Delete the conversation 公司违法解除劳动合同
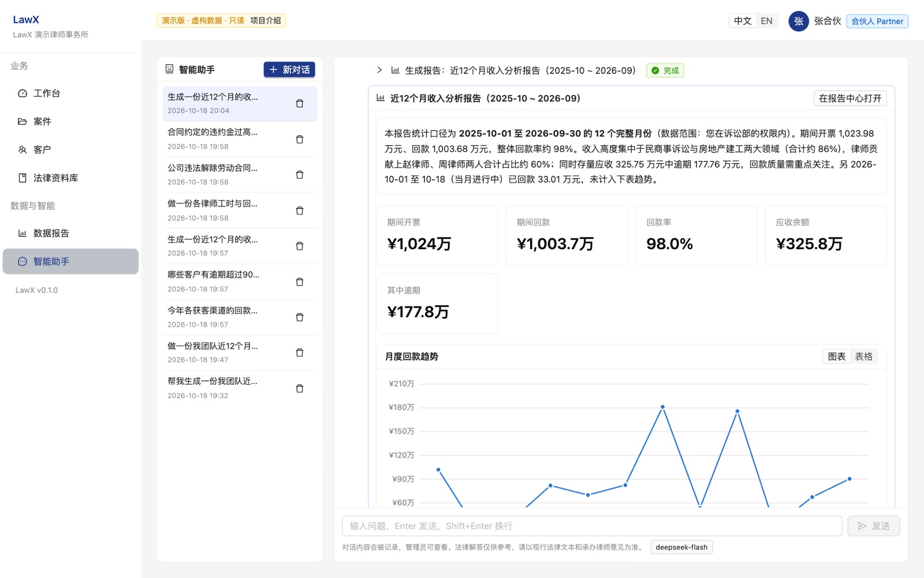 coord(300,175)
